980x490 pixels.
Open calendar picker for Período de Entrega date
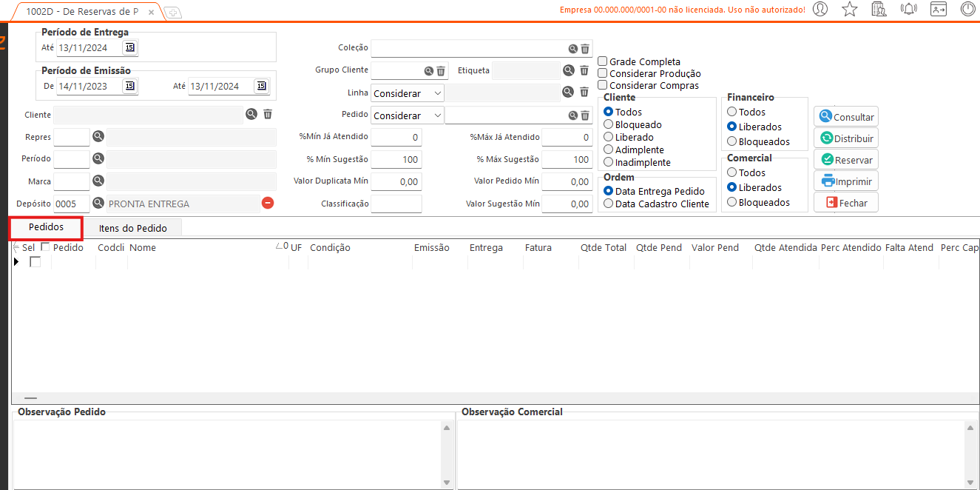(129, 47)
